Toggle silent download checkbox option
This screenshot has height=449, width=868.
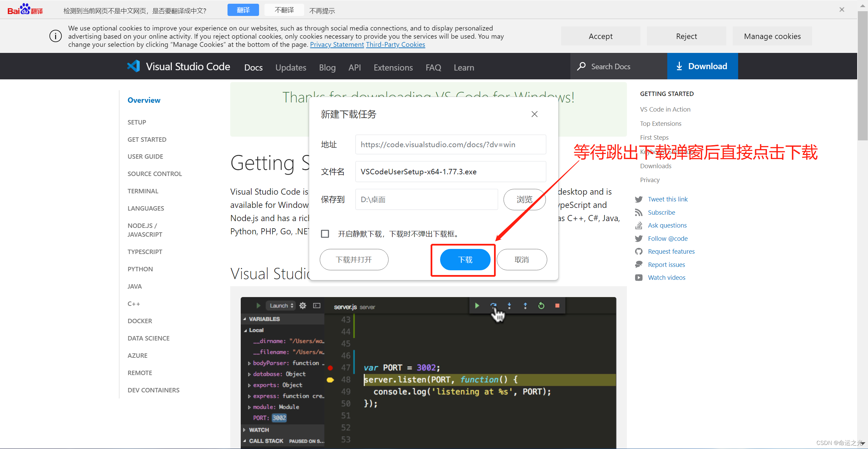(323, 234)
